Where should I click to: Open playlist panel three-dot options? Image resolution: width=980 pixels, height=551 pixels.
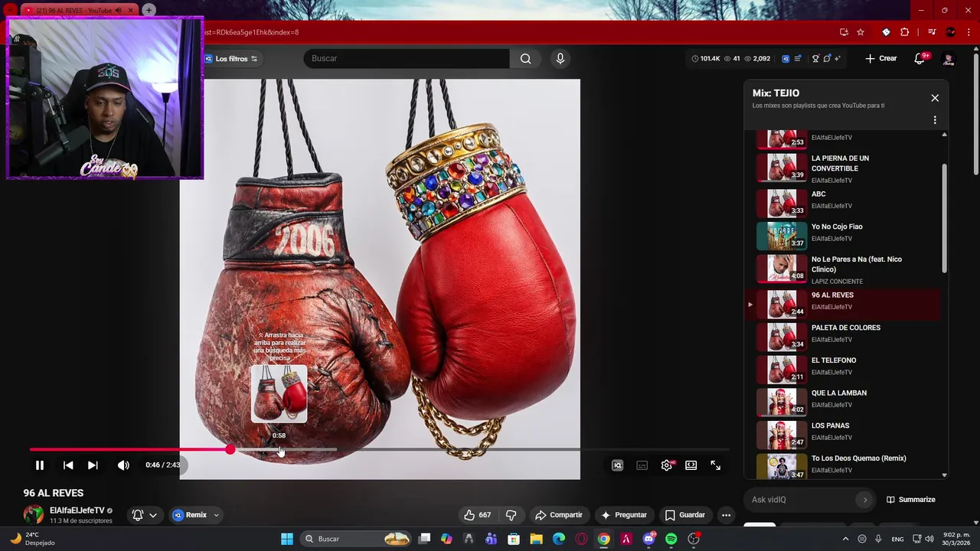coord(935,120)
